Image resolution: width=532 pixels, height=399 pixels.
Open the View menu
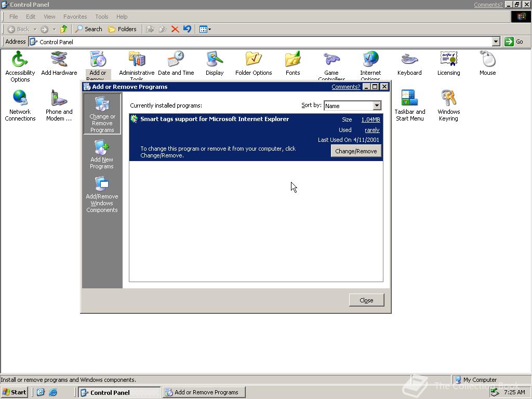pos(49,17)
